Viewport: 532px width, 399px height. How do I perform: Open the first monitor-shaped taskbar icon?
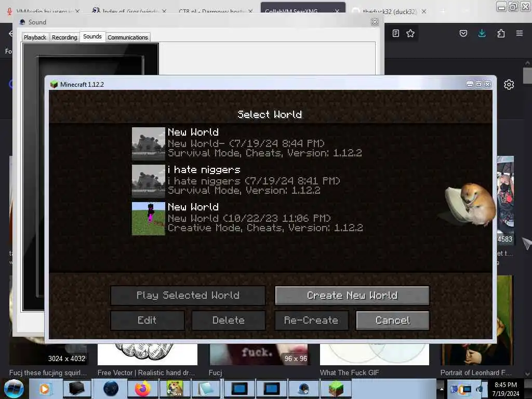[x=239, y=389]
